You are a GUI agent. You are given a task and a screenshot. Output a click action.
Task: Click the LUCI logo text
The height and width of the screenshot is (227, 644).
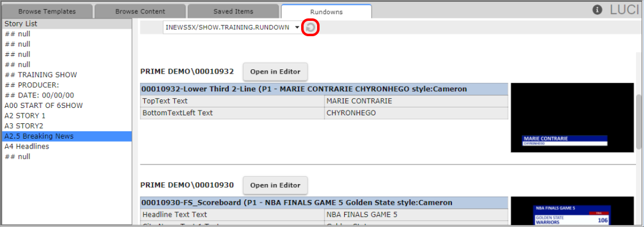point(624,10)
